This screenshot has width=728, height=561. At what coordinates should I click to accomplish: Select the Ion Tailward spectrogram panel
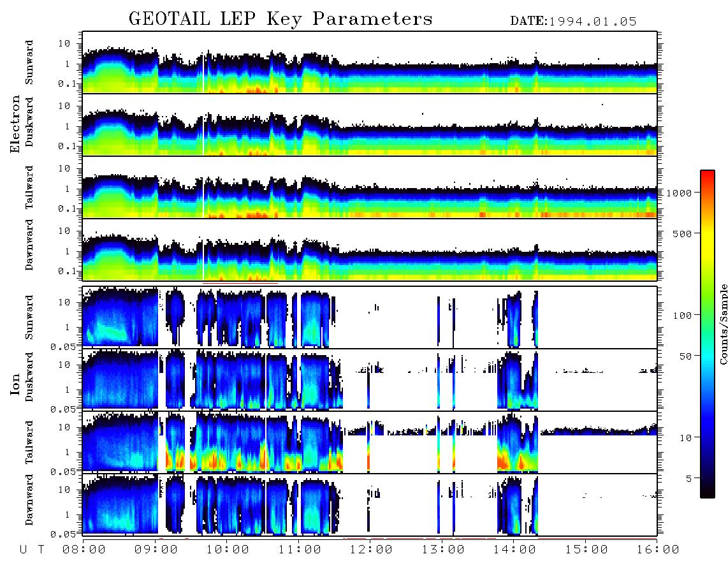coord(370,442)
